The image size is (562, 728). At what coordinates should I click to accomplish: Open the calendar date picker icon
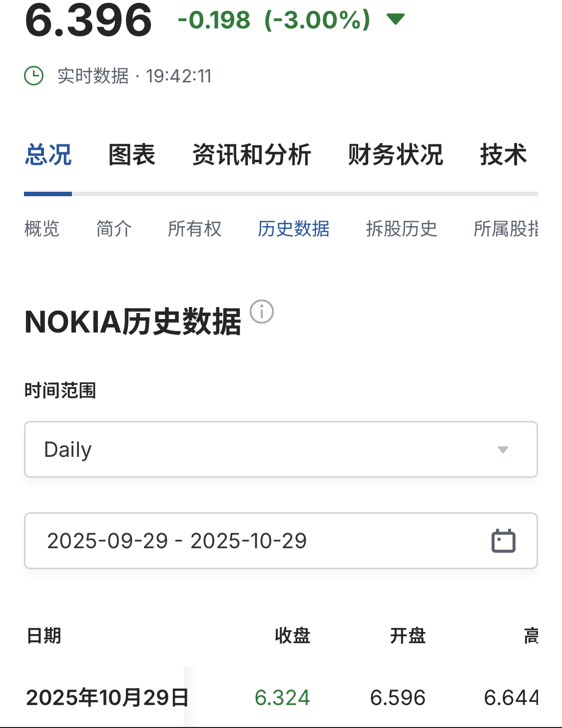click(503, 541)
